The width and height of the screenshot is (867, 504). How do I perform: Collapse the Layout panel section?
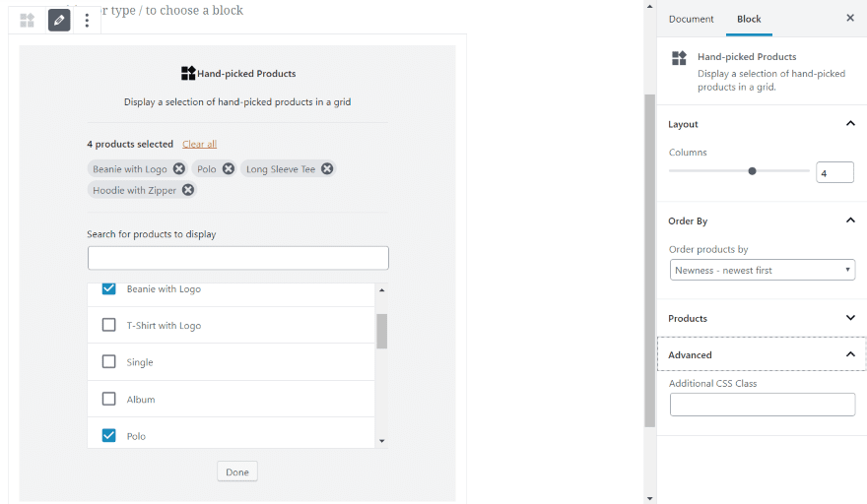(x=850, y=124)
